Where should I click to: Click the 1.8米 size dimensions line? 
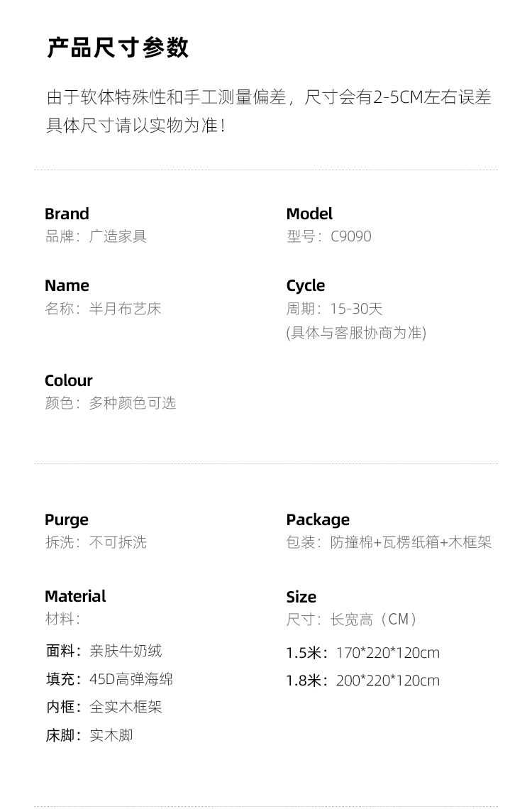[x=363, y=681]
